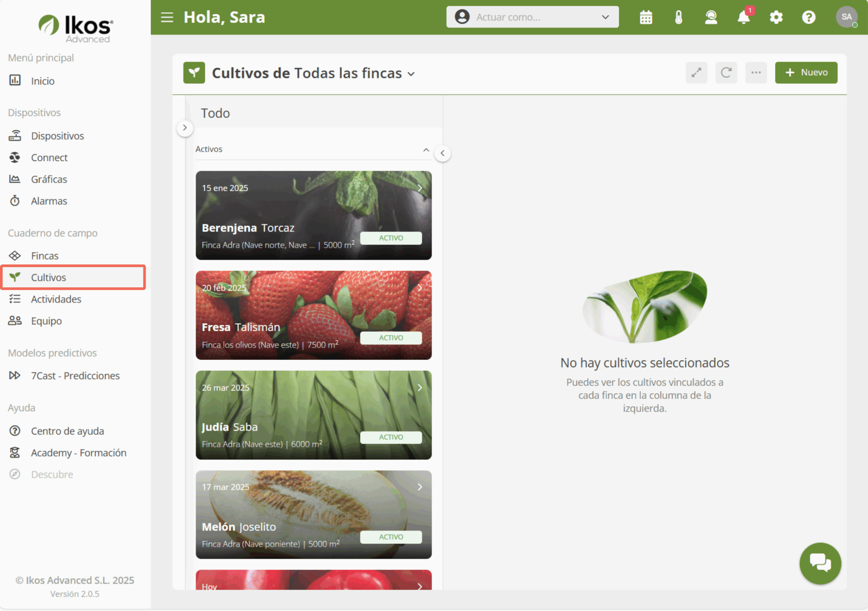Click the help question mark icon
The height and width of the screenshot is (611, 868).
[x=809, y=17]
